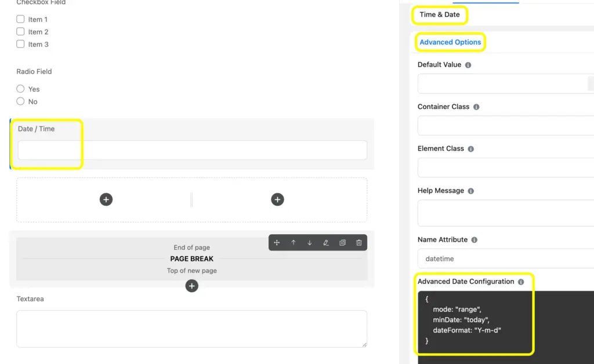Duplicate the page break via the copy icon
Viewport: 594px width, 364px height.
click(x=342, y=242)
